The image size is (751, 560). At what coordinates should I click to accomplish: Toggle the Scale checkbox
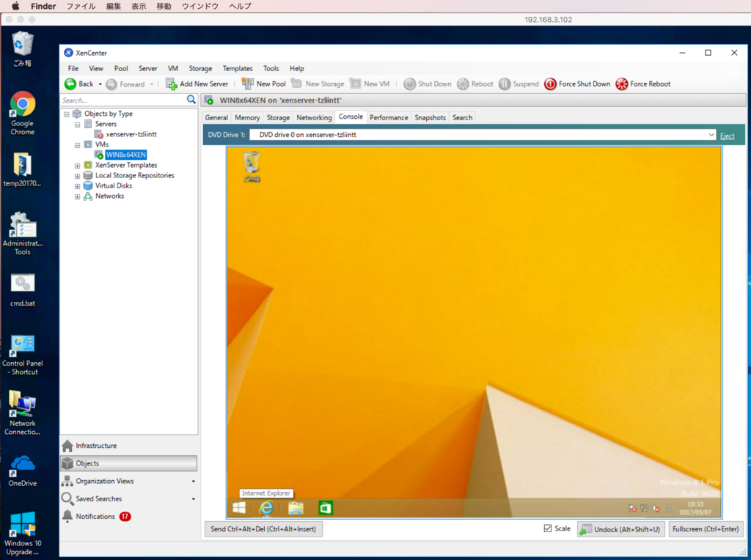click(x=548, y=528)
